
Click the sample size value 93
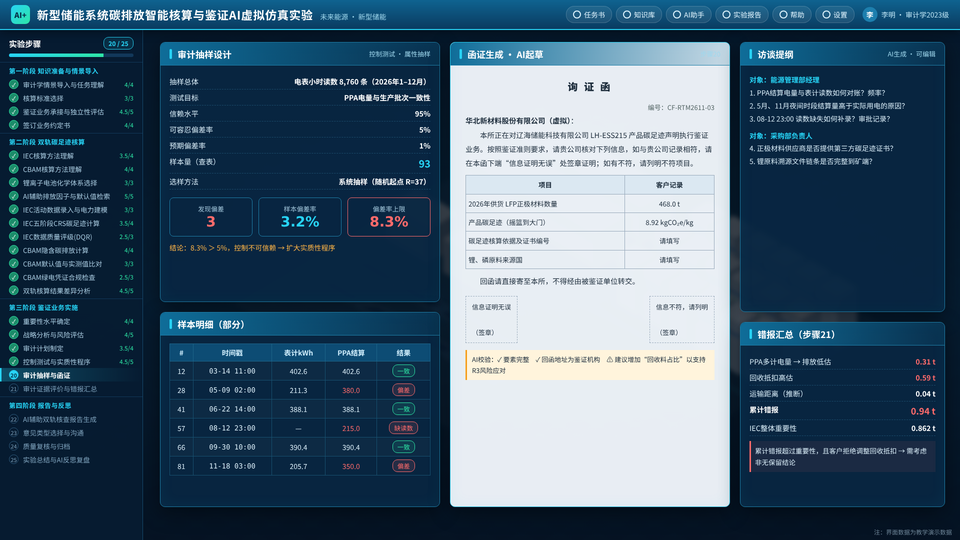424,163
